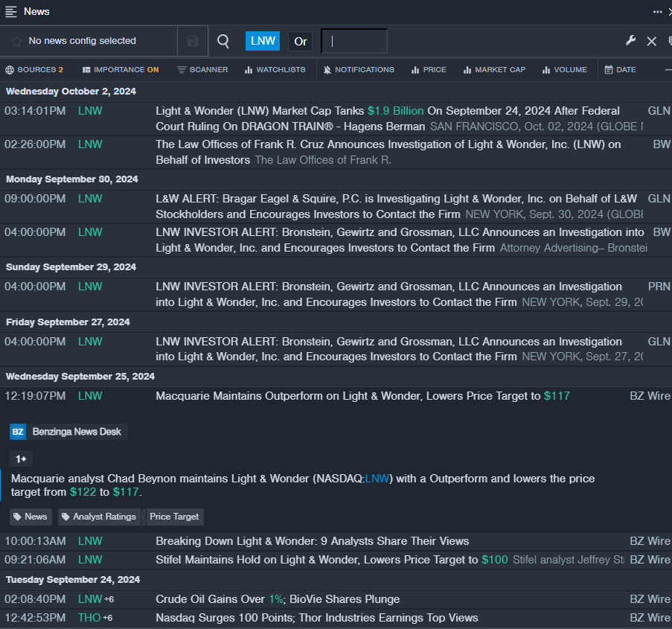672x629 pixels.
Task: Click the Benzinga News Desk source badge
Action: (68, 432)
